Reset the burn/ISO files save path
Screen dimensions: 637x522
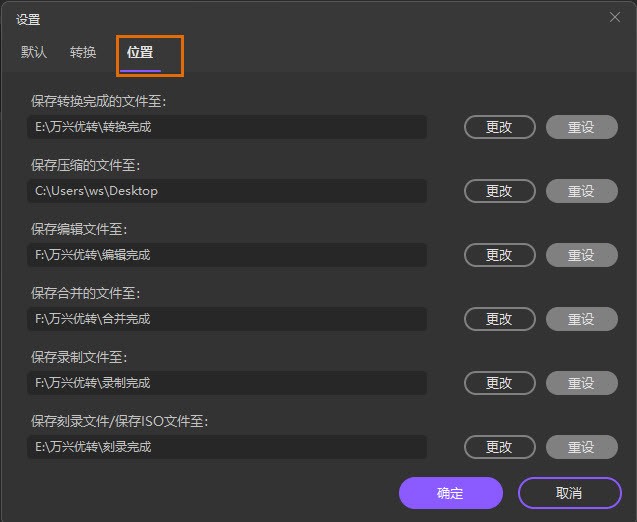[x=581, y=447]
